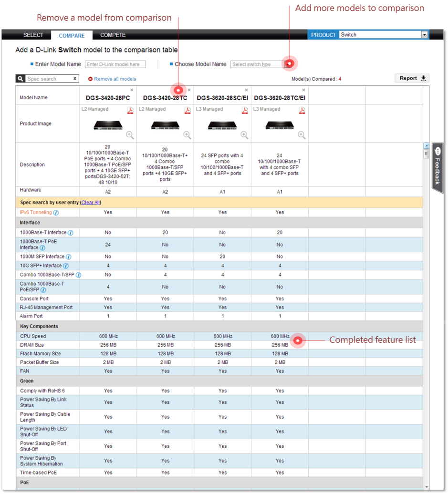Magnify DGS-3620-28SC/EI product image
Screen dimensions: 448x494
click(x=244, y=135)
